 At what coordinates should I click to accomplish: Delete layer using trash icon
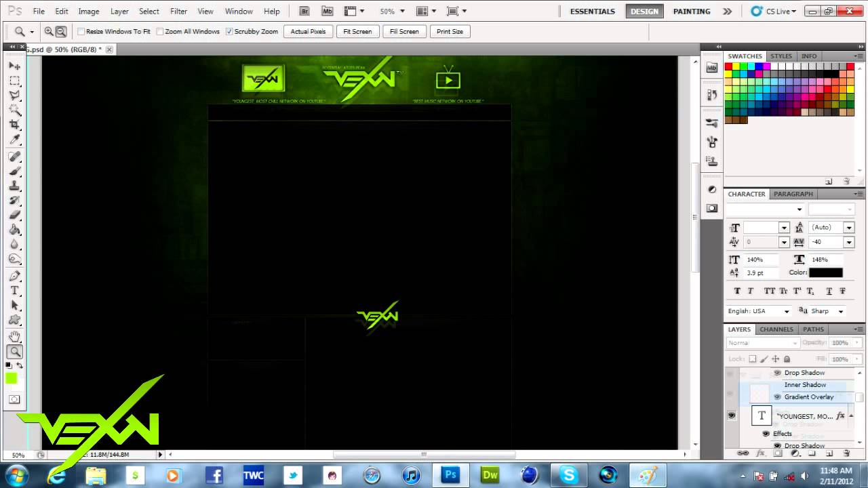(x=847, y=453)
